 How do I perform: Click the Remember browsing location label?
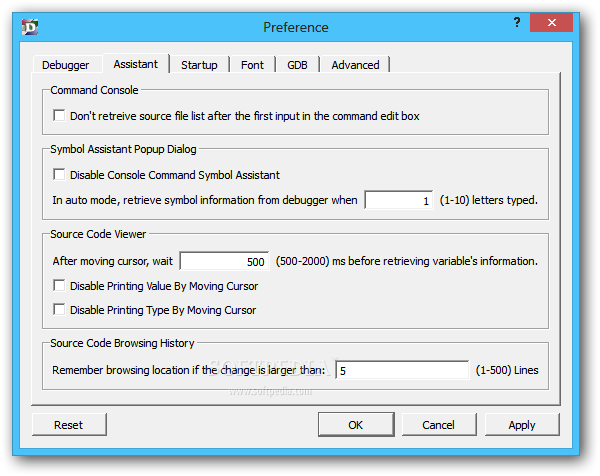click(x=188, y=370)
